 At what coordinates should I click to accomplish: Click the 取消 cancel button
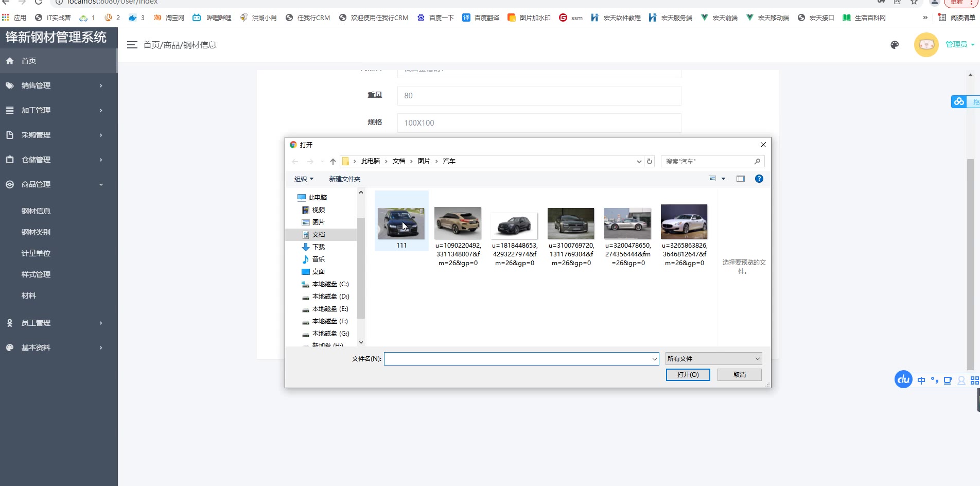coord(740,375)
